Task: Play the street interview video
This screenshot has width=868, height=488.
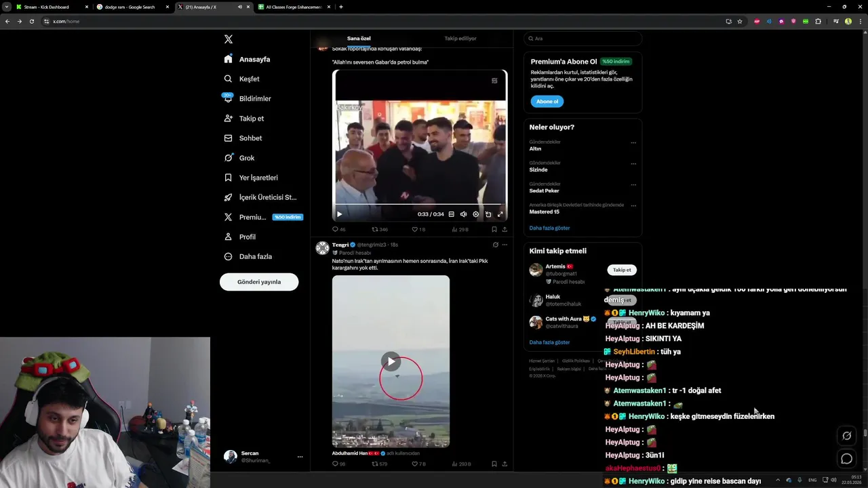Action: tap(340, 214)
